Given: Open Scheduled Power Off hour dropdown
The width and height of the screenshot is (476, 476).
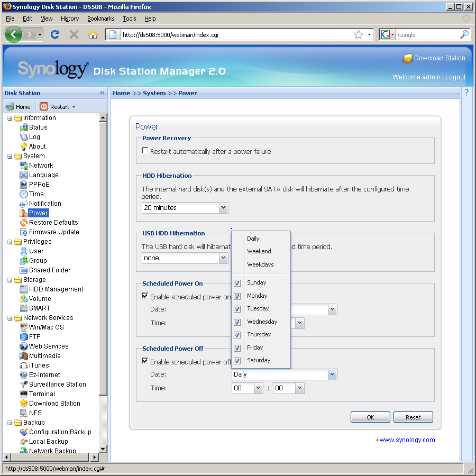Looking at the screenshot, I should 247,388.
